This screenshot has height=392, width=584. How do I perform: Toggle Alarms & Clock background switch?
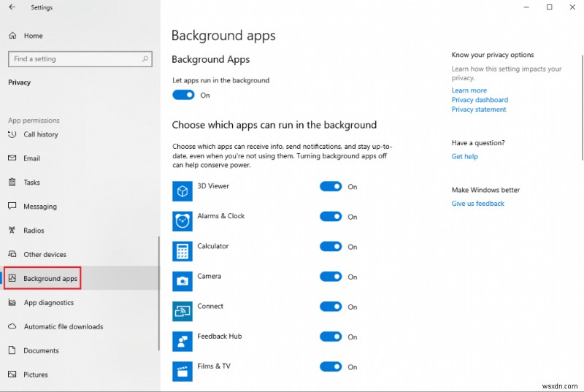tap(331, 217)
